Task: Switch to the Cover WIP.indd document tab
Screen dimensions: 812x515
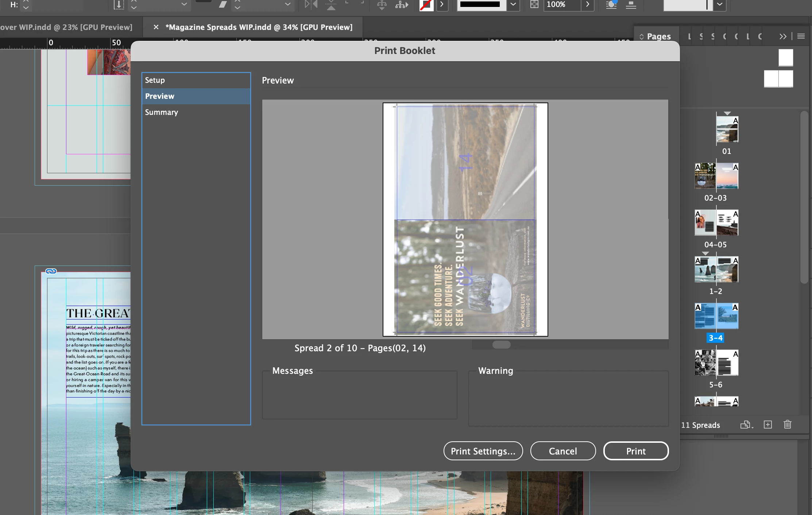Action: [x=66, y=27]
